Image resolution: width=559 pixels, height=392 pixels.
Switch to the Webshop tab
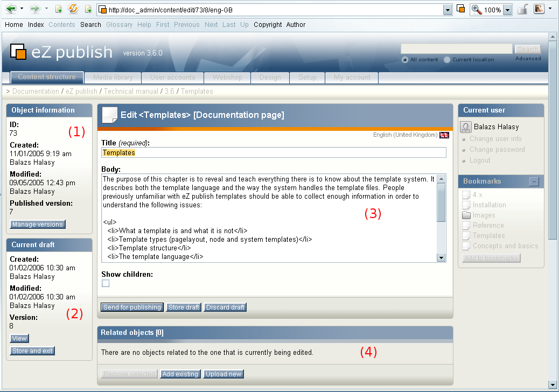click(227, 78)
